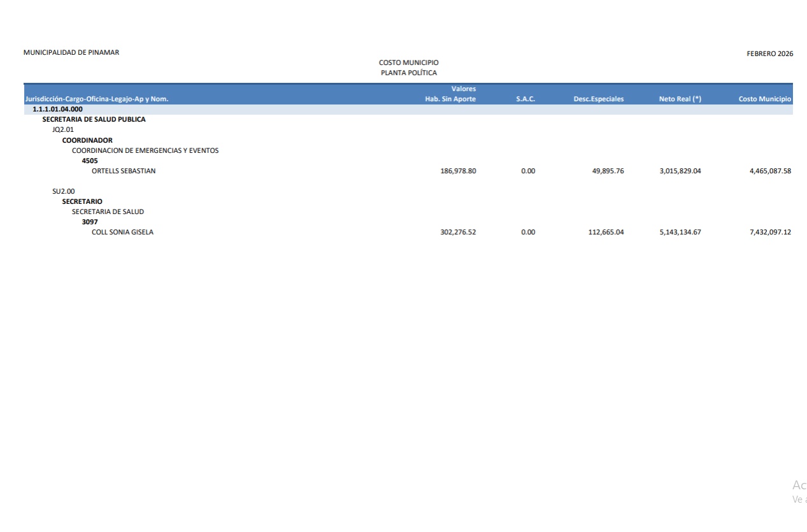Select the JQ2.01 category code
This screenshot has width=807, height=532.
(63, 129)
